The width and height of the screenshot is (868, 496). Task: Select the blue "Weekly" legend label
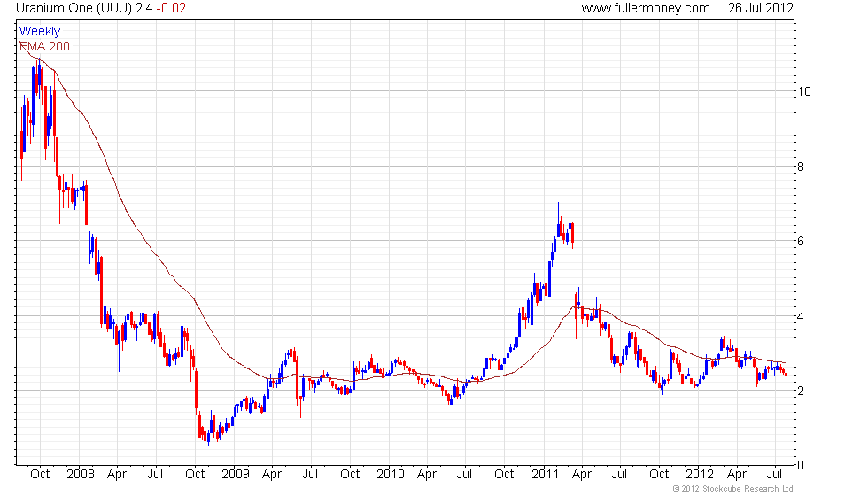click(x=40, y=32)
